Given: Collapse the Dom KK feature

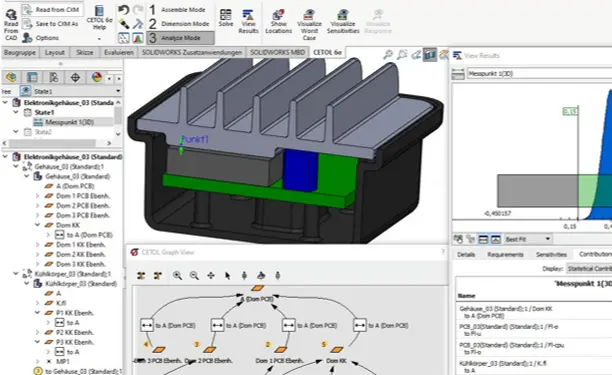Looking at the screenshot, I should click(x=37, y=225).
